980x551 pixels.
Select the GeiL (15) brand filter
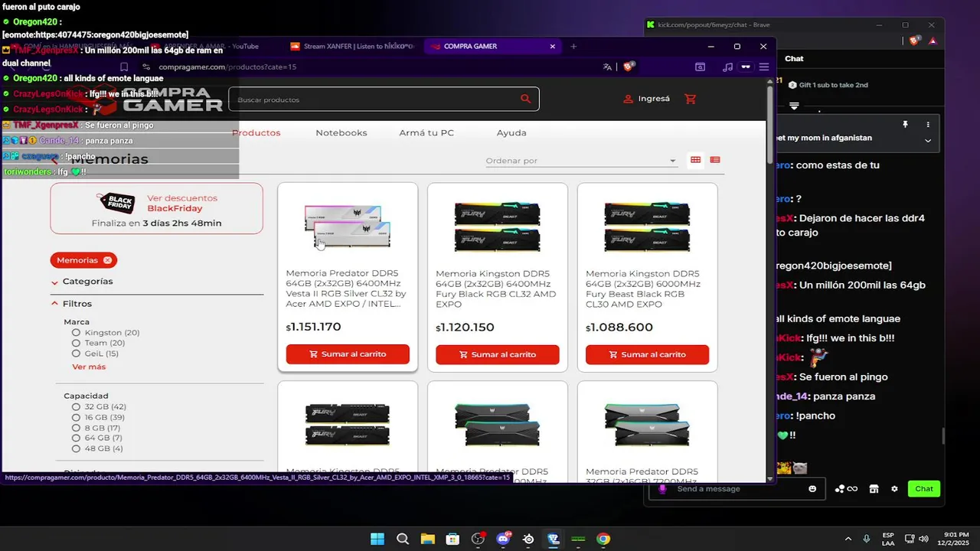(95, 354)
